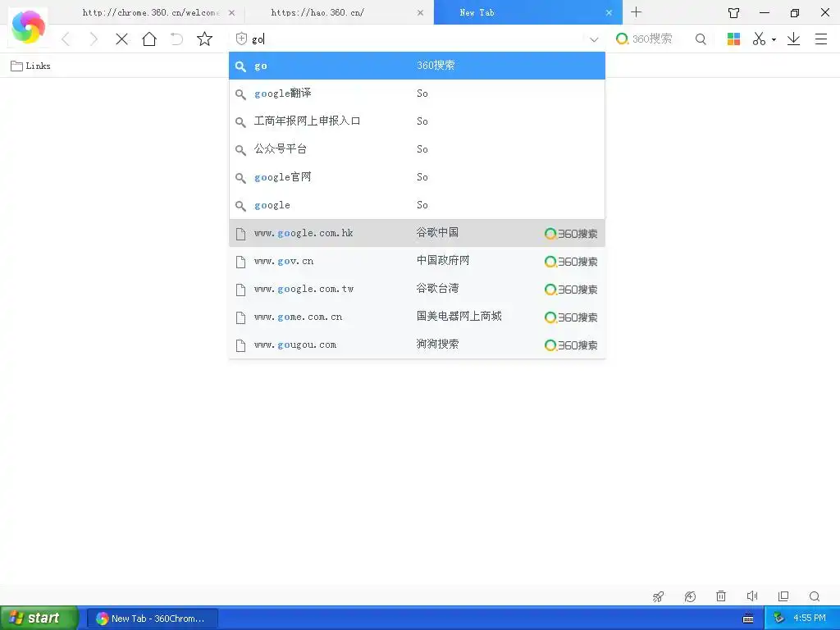The height and width of the screenshot is (630, 840).
Task: Open www.google.com.hk 谷歌中国 suggestion
Action: 417,233
